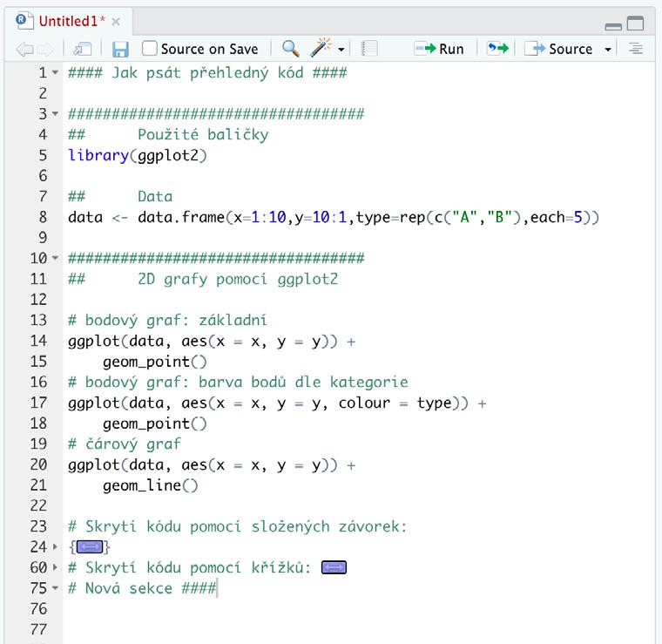662x644 pixels.
Task: Collapse the section at line 75
Action: [55, 588]
